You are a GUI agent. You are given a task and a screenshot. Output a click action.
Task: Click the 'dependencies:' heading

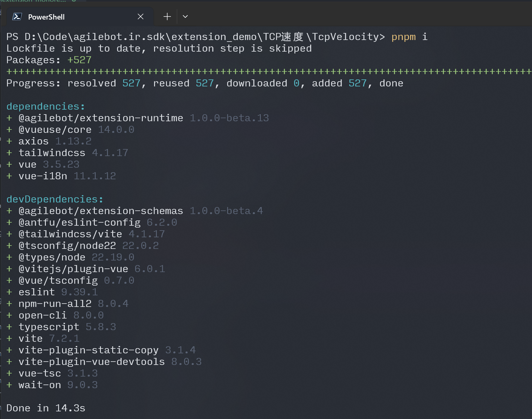(x=46, y=107)
